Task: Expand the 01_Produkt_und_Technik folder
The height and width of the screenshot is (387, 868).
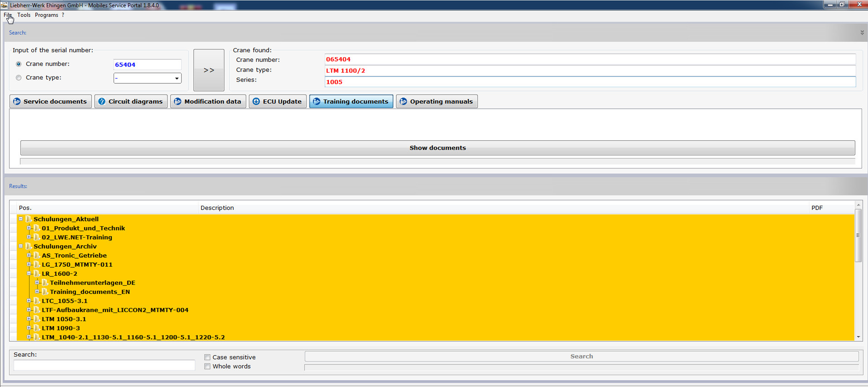Action: (x=29, y=228)
